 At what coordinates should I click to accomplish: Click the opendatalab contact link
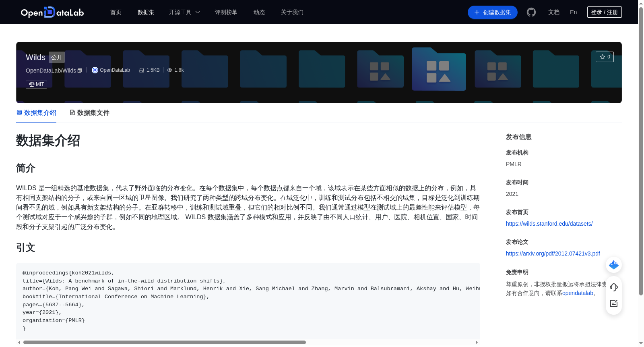(578, 293)
